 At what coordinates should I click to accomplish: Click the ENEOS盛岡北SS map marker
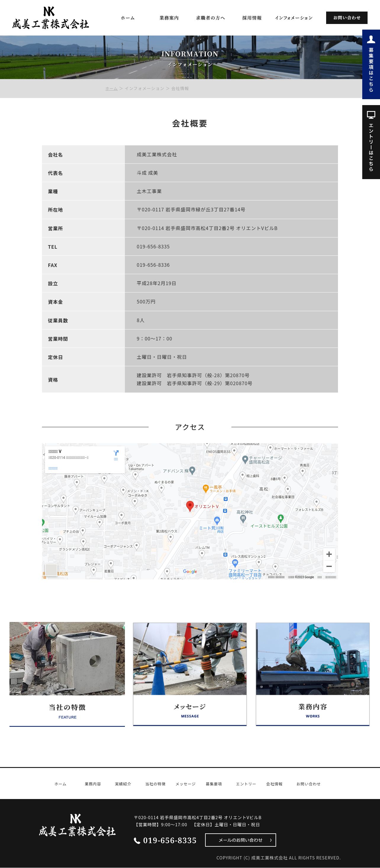234,451
